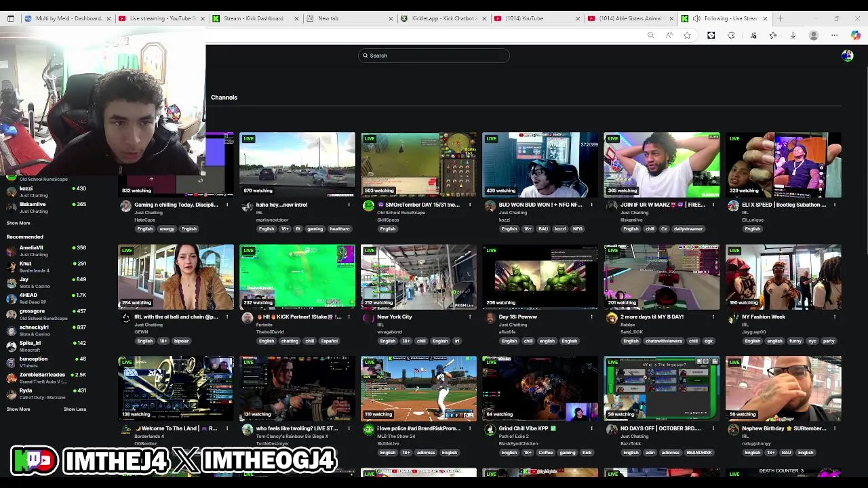Click Eli_unique channel avatar
This screenshot has width=868, height=488.
point(733,206)
